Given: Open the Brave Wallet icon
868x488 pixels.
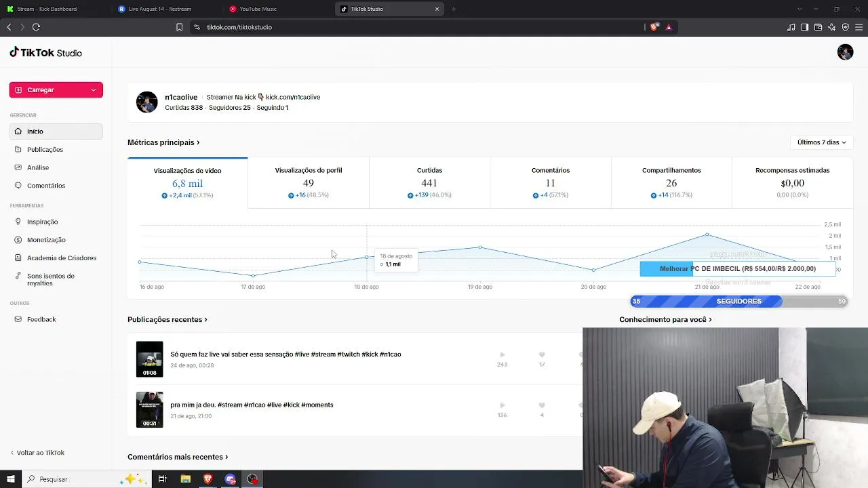Looking at the screenshot, I should [818, 27].
